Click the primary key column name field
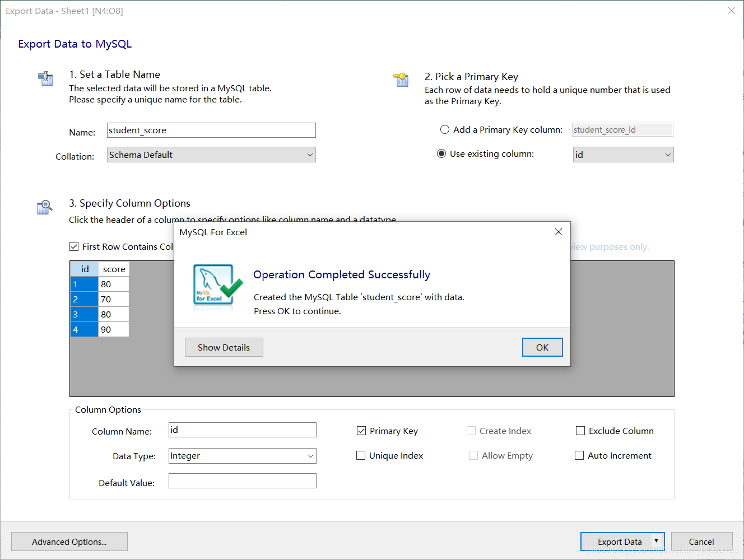The width and height of the screenshot is (744, 560). [x=622, y=129]
